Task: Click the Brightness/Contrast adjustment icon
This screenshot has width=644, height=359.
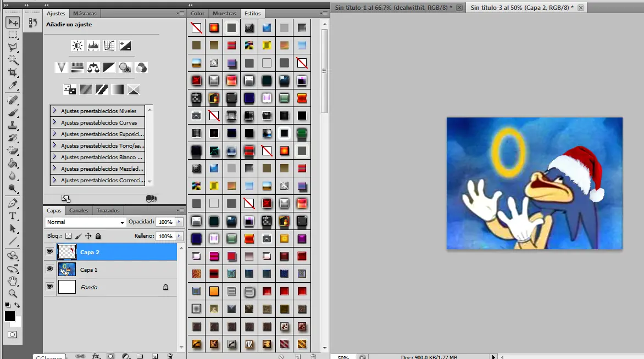Action: coord(77,46)
